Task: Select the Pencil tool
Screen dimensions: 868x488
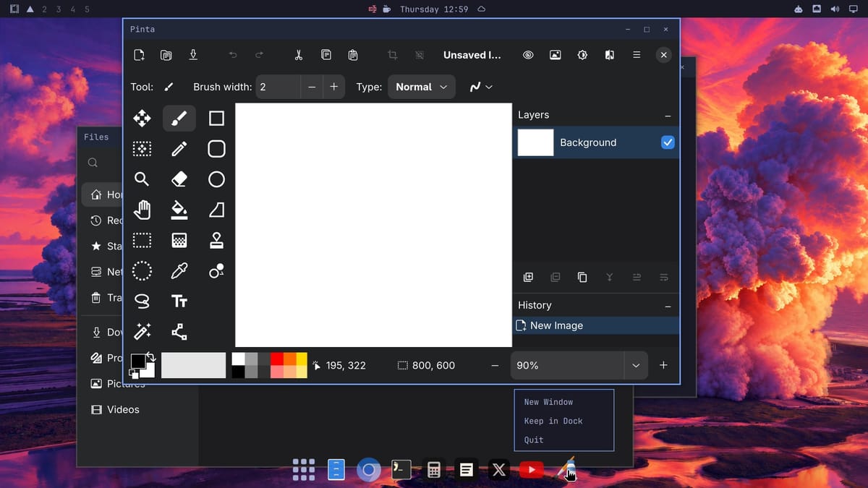Action: pos(179,149)
